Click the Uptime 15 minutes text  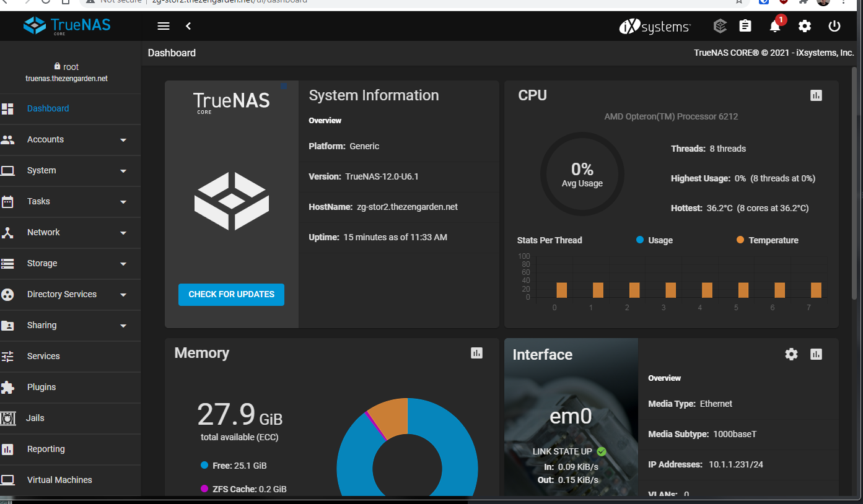tap(378, 237)
